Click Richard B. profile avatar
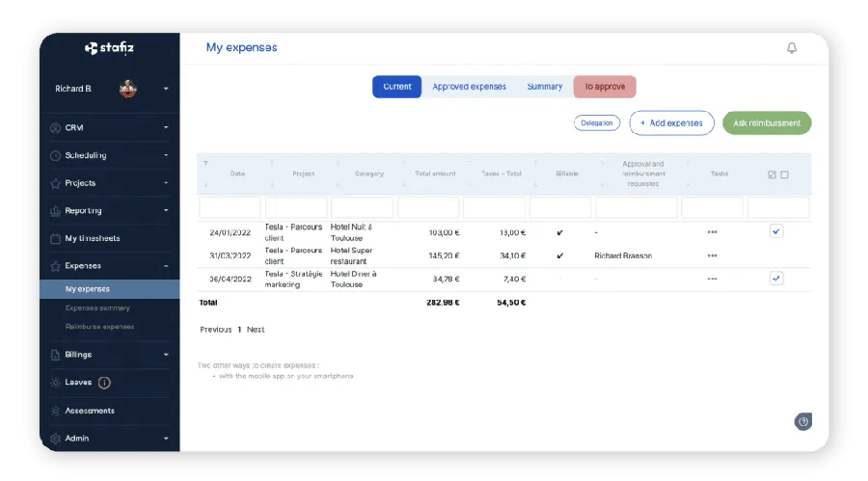The height and width of the screenshot is (481, 868). tap(128, 89)
